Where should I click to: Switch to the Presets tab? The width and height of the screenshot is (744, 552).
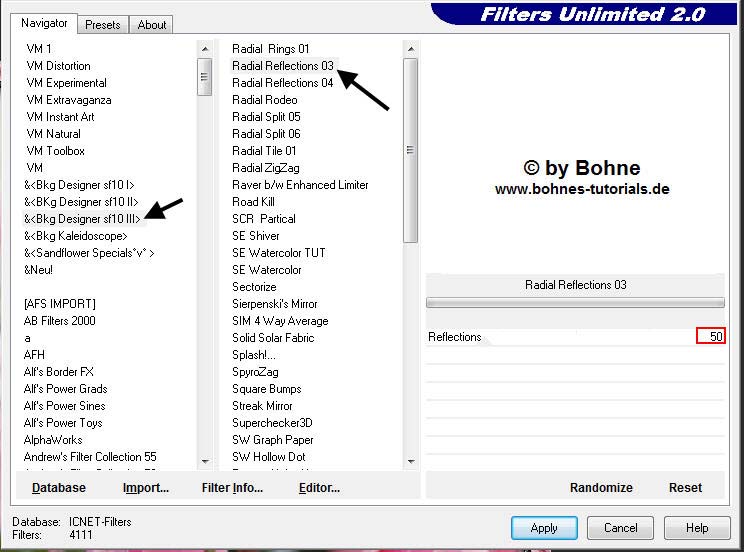(102, 25)
